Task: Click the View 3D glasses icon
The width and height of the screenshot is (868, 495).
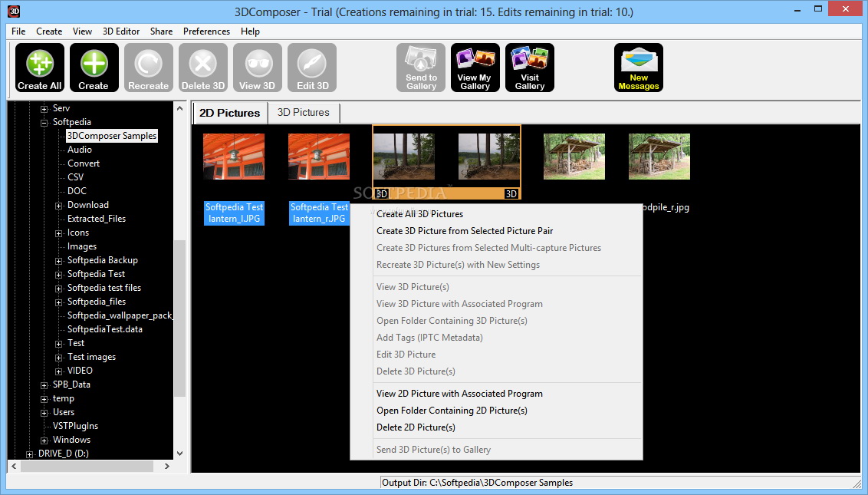Action: tap(258, 68)
